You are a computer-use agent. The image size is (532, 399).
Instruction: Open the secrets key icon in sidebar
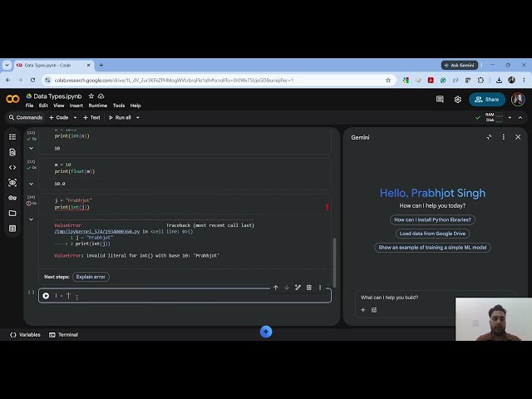pos(12,198)
